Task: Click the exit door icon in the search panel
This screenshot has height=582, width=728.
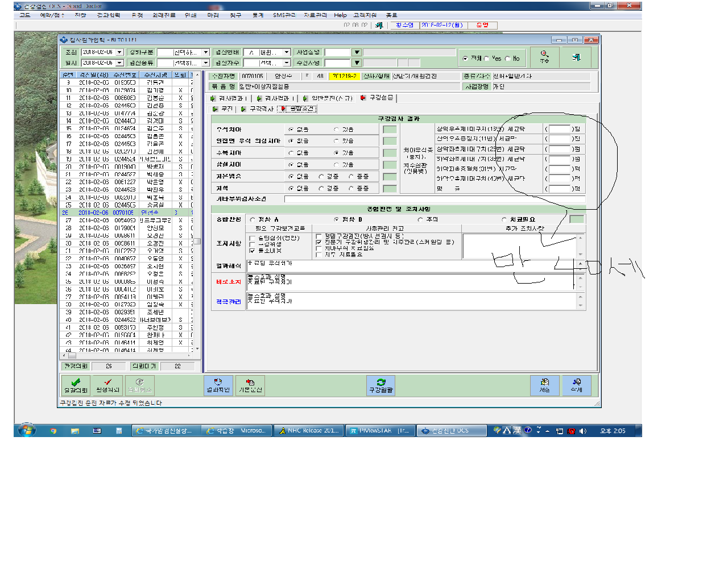Action: click(x=576, y=57)
